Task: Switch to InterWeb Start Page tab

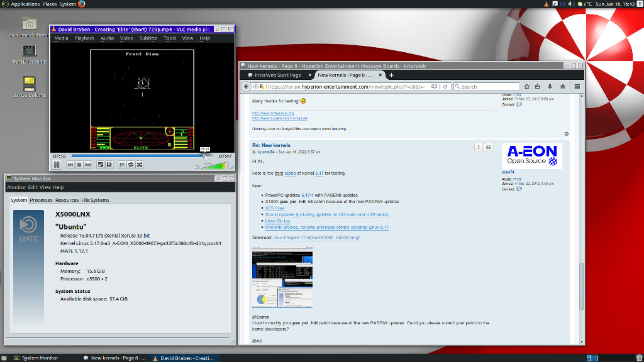Action: 277,75
